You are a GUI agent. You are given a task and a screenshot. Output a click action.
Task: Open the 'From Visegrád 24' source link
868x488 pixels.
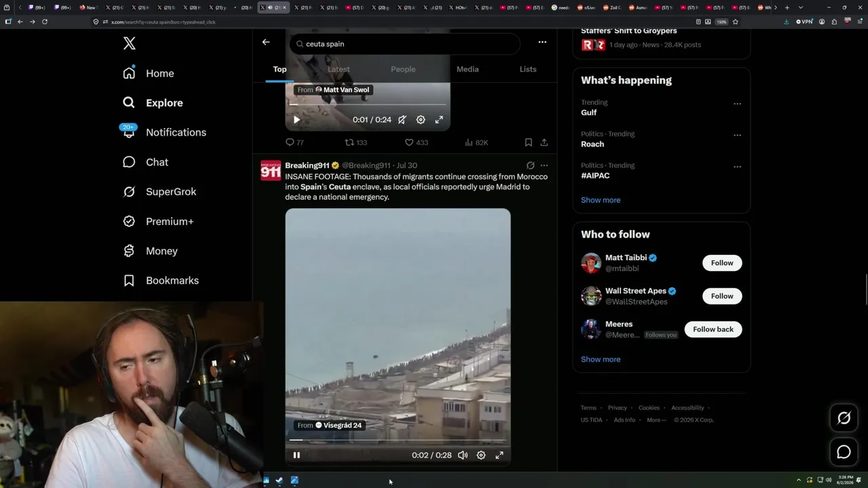pos(330,426)
